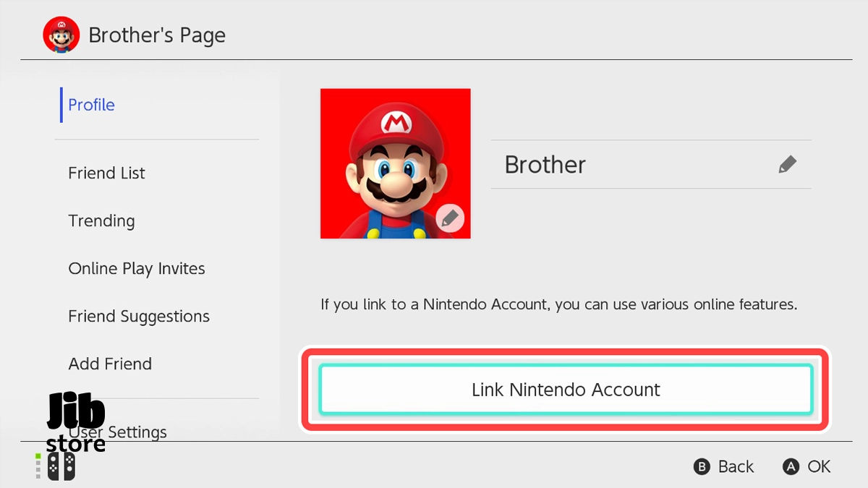Screen dimensions: 868x488
Task: Click the OK label in the footer
Action: [x=820, y=467]
